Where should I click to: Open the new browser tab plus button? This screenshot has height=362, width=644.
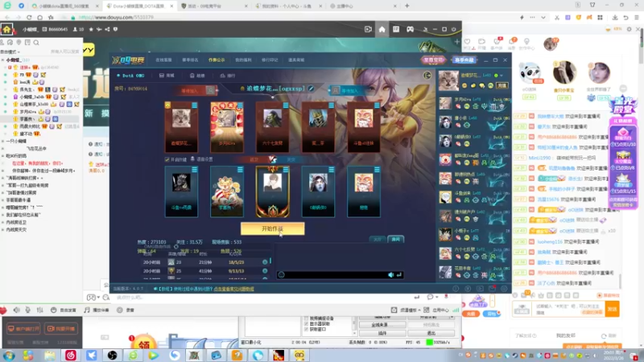407,6
